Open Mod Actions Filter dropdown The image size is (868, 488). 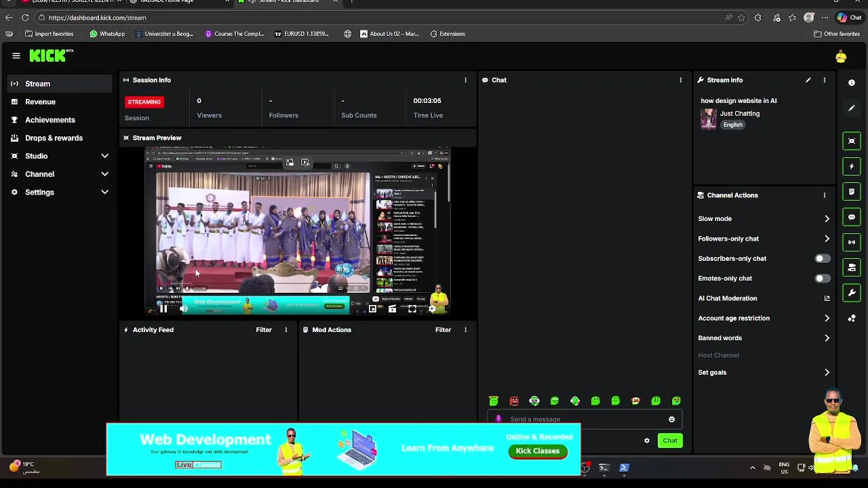pyautogui.click(x=443, y=330)
